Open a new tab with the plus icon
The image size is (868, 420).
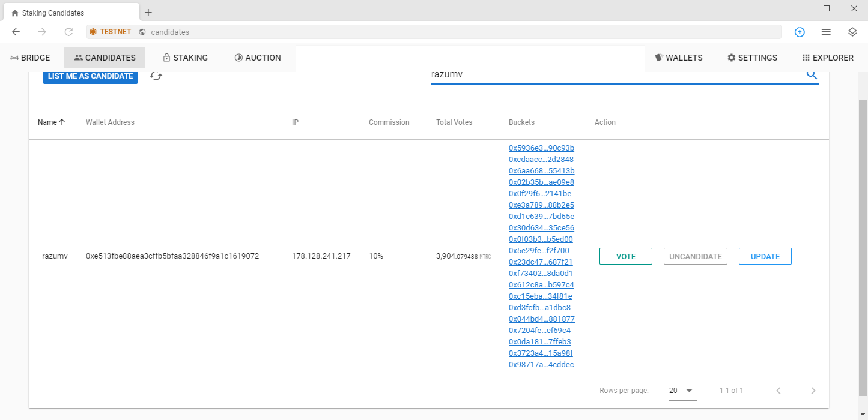148,13
